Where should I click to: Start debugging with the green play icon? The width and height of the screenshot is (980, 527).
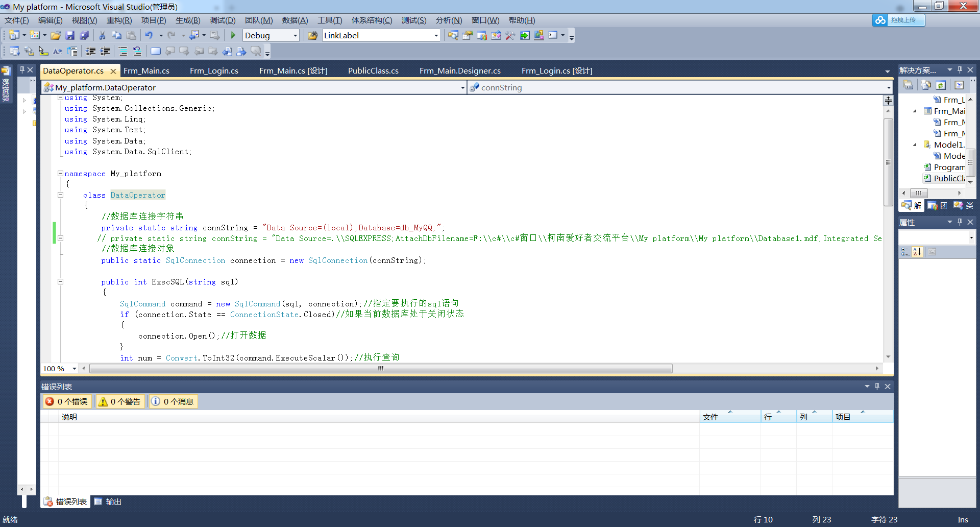[x=233, y=35]
